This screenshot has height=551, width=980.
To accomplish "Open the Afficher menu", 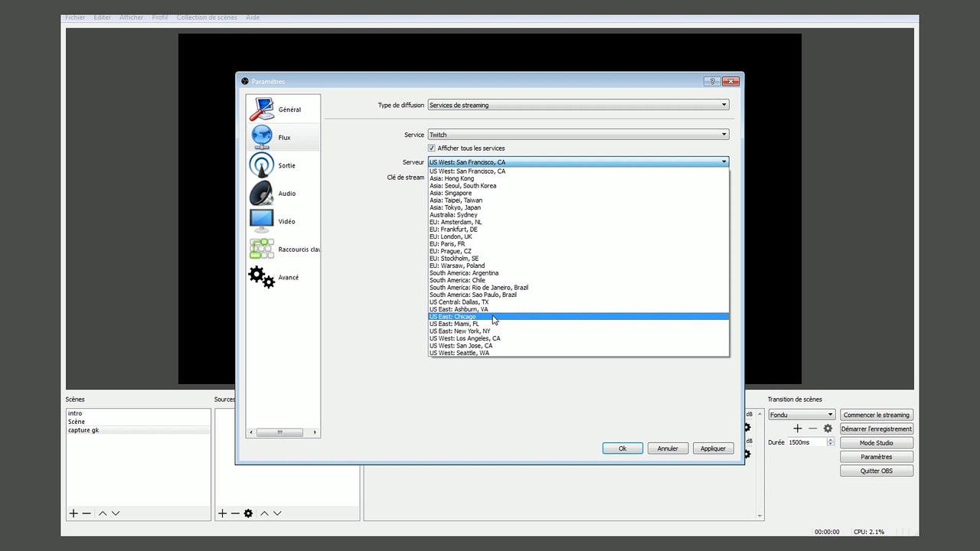I will (x=132, y=18).
